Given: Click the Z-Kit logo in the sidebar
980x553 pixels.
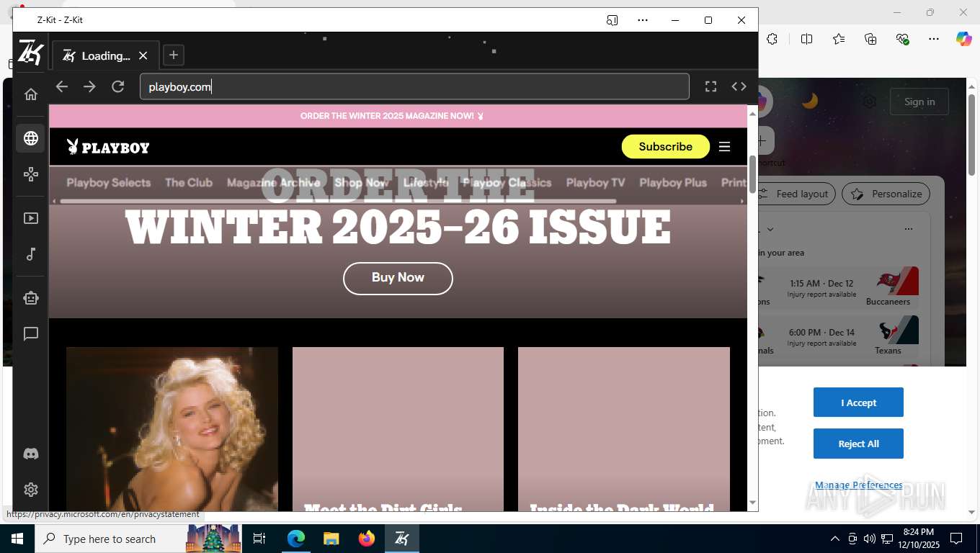Looking at the screenshot, I should [x=30, y=53].
